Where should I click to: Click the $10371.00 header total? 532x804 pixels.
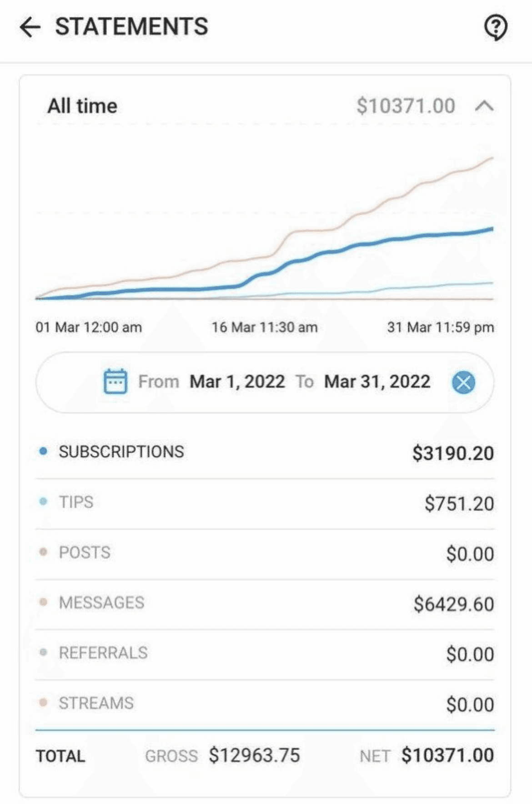pos(406,106)
